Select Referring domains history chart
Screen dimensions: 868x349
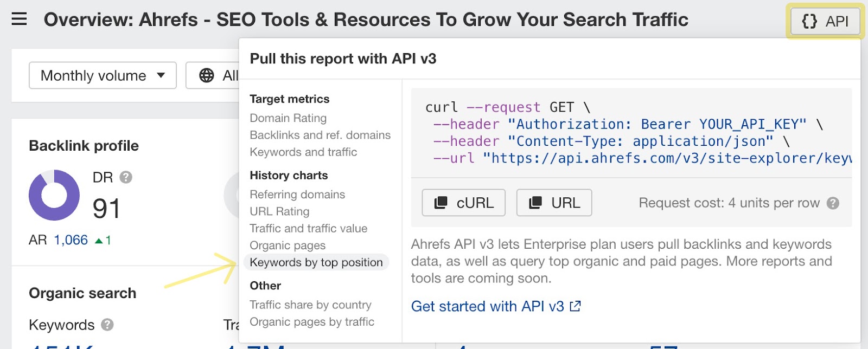tap(297, 195)
